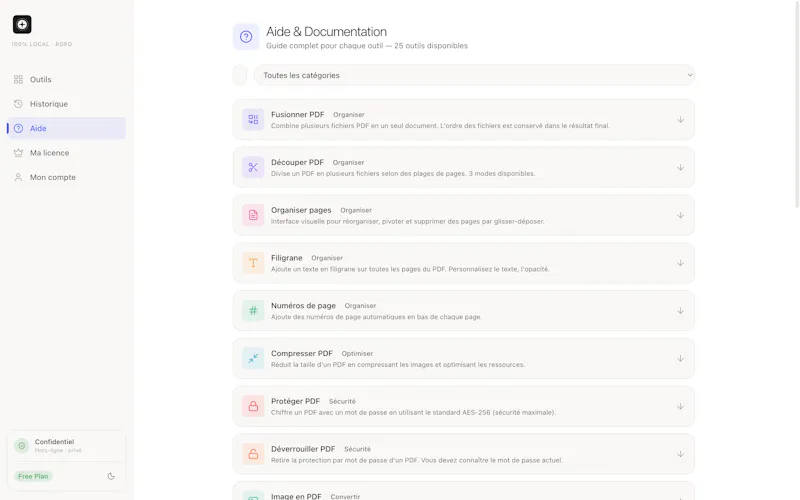Click the vertical scrollbar on the right

pos(797,105)
